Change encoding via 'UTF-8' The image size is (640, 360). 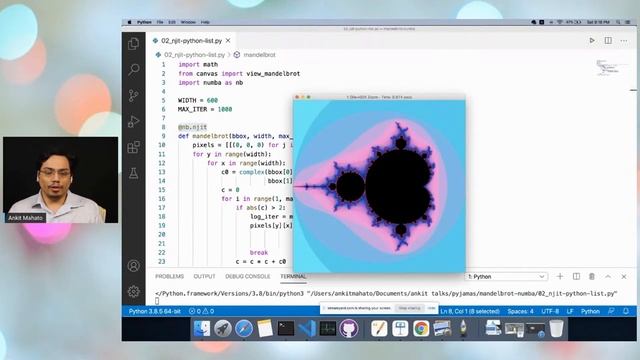click(x=550, y=311)
